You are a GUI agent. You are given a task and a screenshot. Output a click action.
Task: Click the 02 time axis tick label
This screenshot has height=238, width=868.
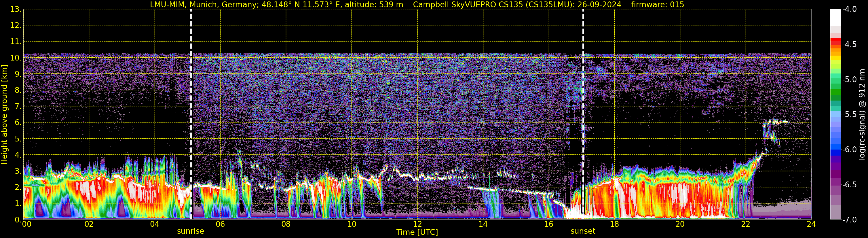pos(89,224)
